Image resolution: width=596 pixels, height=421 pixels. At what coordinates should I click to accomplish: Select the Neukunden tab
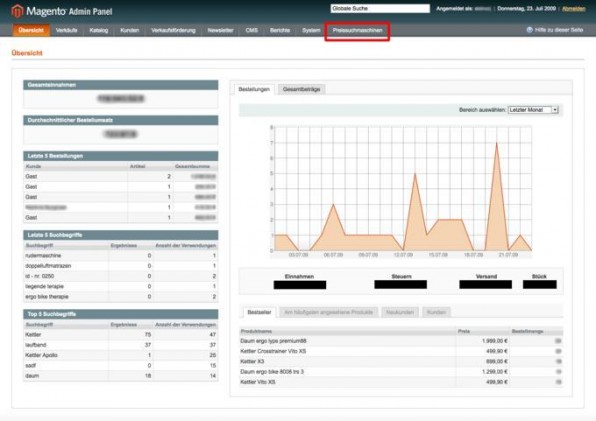click(400, 312)
